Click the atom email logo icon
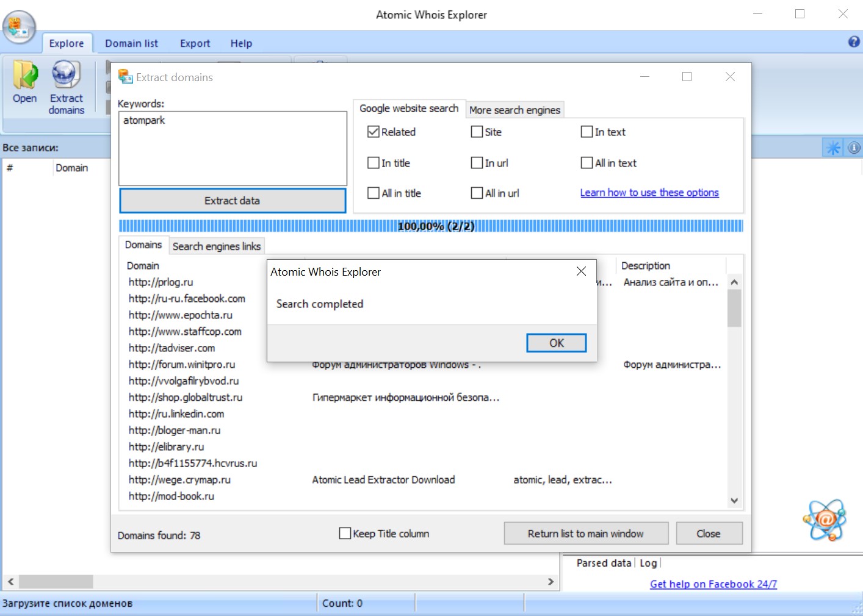863x616 pixels. click(825, 520)
